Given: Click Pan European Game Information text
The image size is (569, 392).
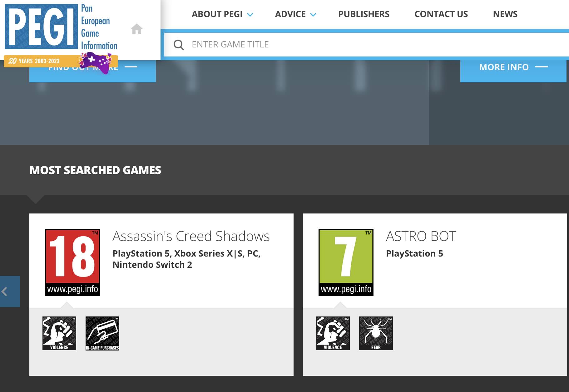Looking at the screenshot, I should pyautogui.click(x=99, y=27).
